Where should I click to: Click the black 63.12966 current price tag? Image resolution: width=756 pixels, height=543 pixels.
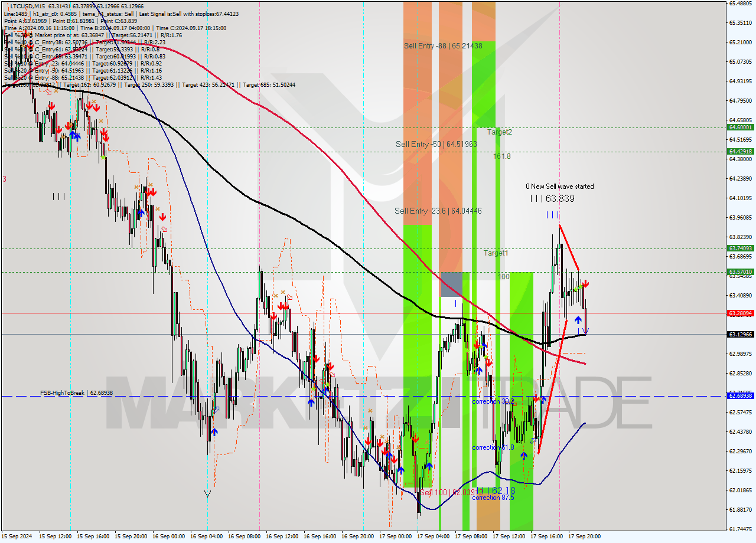coord(740,334)
